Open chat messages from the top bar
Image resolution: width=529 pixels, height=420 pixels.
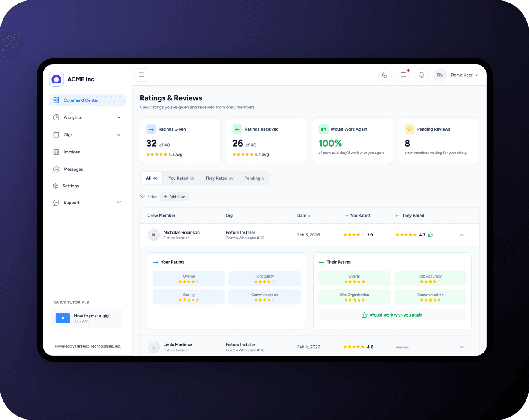point(403,75)
